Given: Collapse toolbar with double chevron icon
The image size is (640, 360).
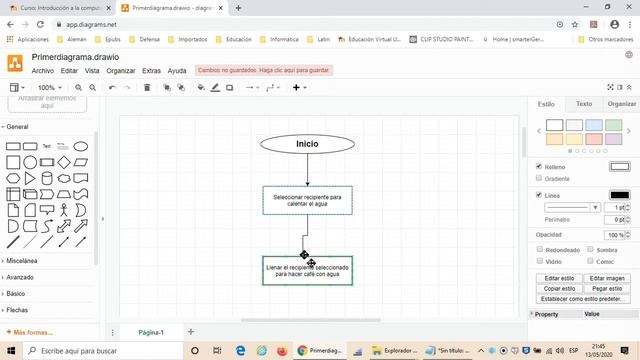Looking at the screenshot, I should 629,87.
